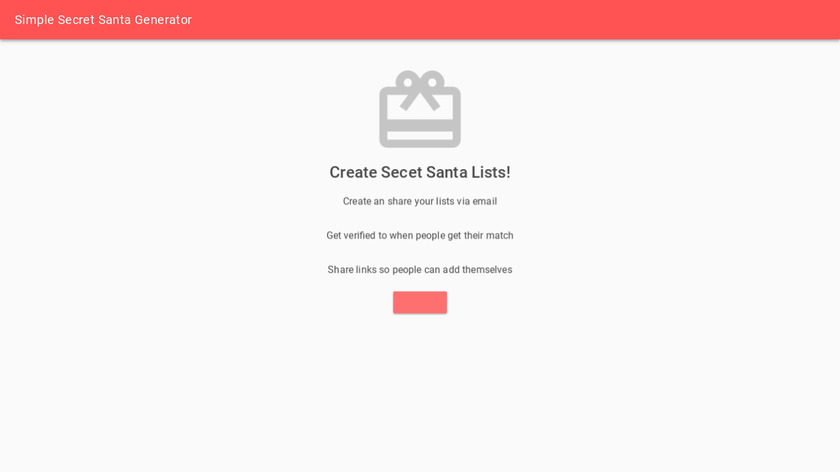840x472 pixels.
Task: Click the word Lists! in the main heading
Action: pos(491,172)
